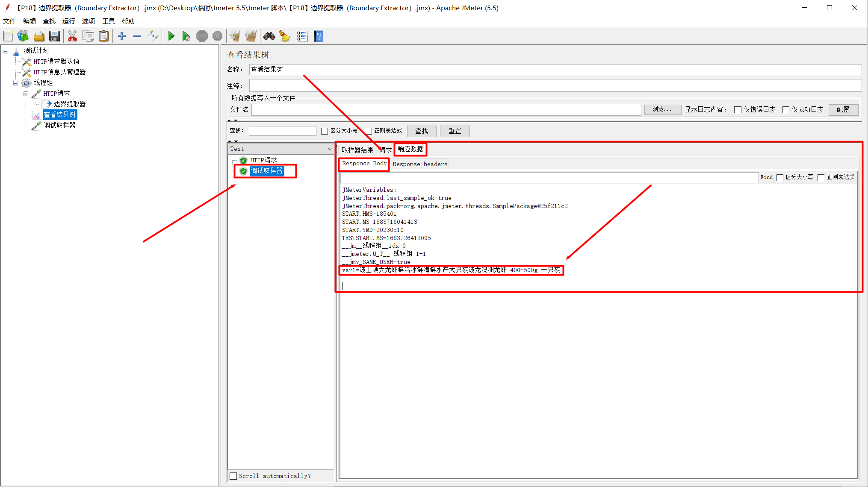The image size is (868, 487).
Task: Collapse the HTTP请求 tree node
Action: [26, 94]
